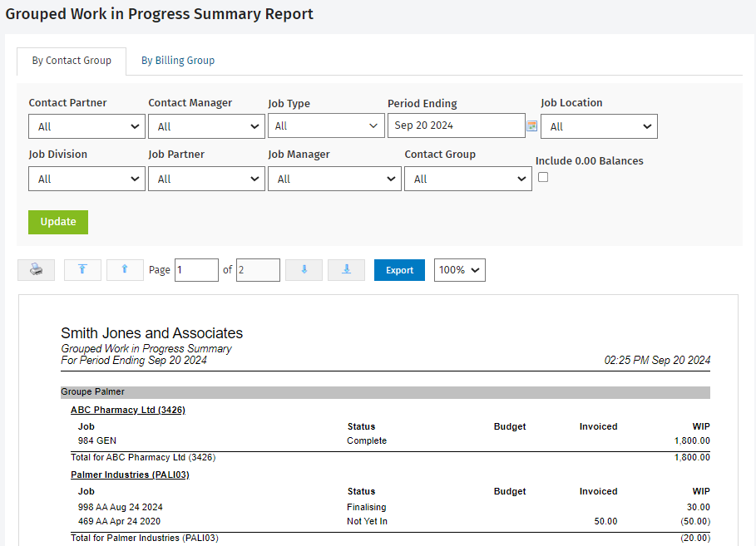Open the Period Ending calendar picker

click(531, 125)
